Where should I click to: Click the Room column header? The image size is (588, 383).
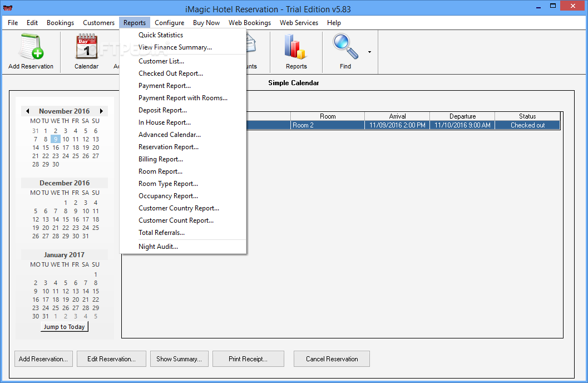tap(328, 116)
